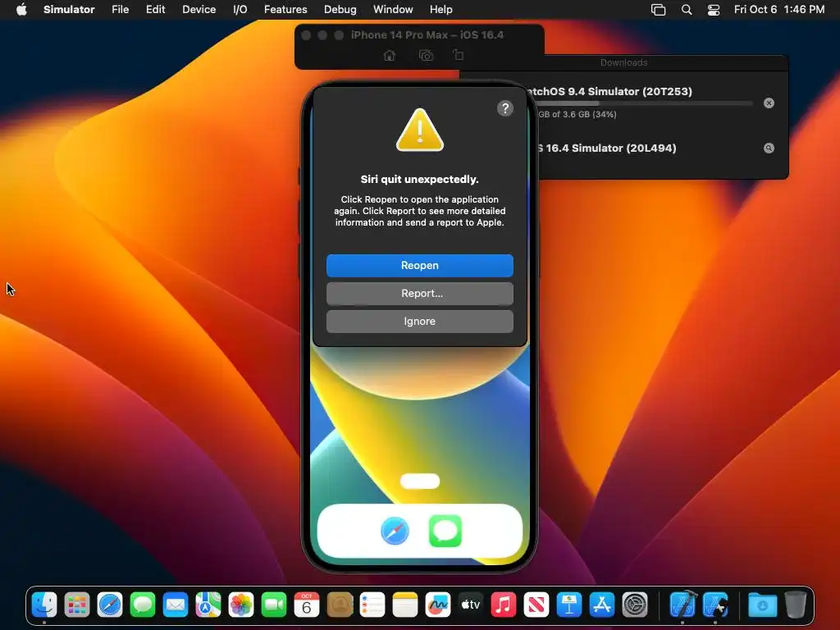The height and width of the screenshot is (630, 840).
Task: Cancel the watchOS 9.4 Simulator download
Action: pos(769,103)
